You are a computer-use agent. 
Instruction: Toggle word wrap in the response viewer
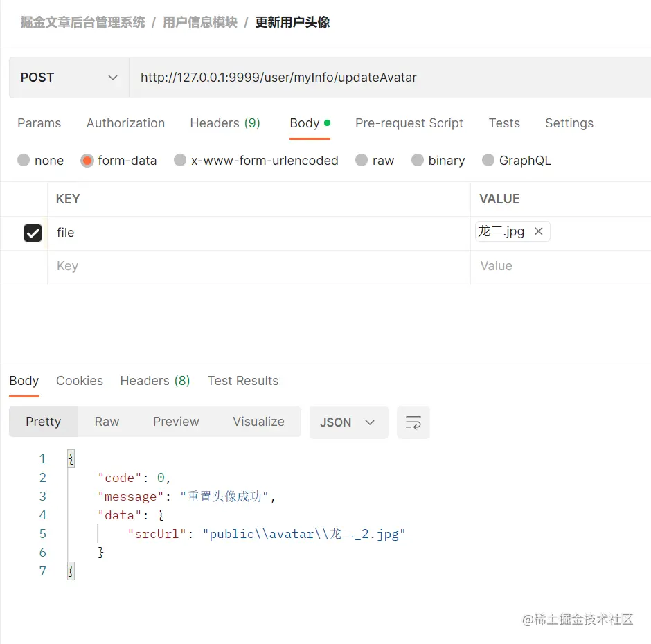point(413,422)
